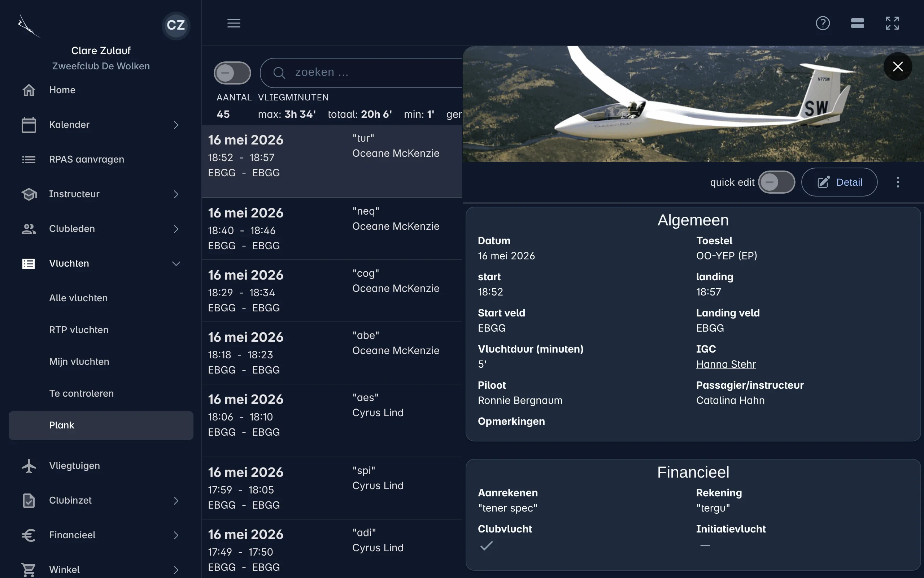
Task: Click the Vliegtuigen airplane icon
Action: pyautogui.click(x=29, y=466)
